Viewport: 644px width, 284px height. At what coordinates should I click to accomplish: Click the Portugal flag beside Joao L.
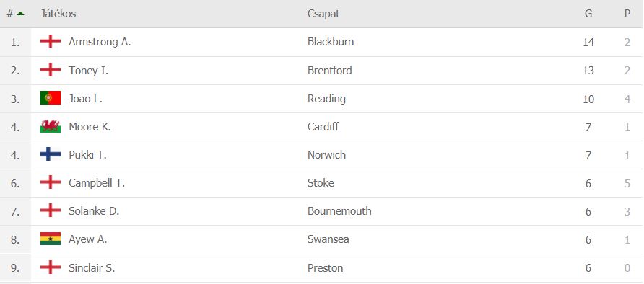(x=51, y=98)
